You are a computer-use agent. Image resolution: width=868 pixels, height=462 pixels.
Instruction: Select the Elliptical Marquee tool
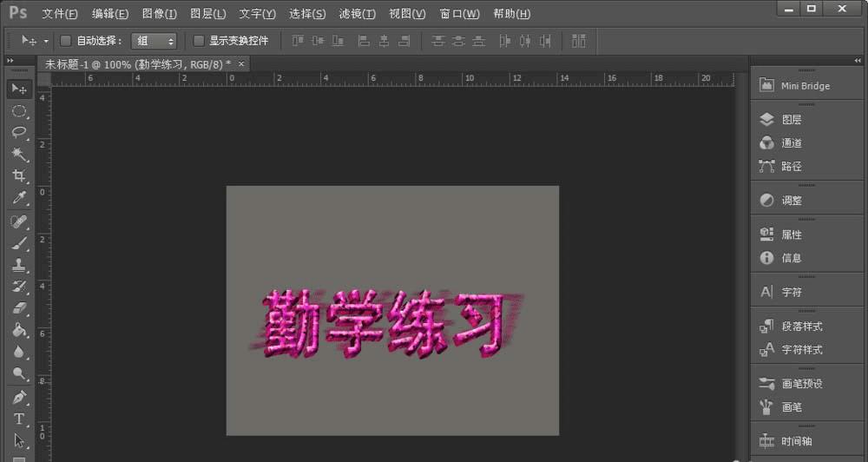click(19, 111)
